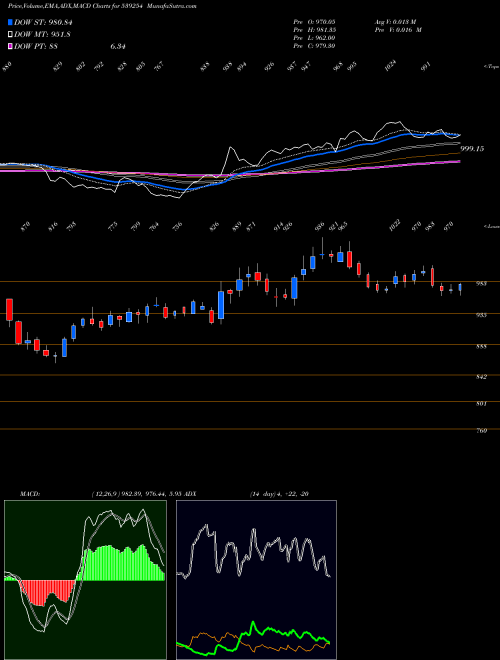The image size is (500, 660).
Task: Click the '<Lows' marker at right edge
Action: [x=491, y=226]
